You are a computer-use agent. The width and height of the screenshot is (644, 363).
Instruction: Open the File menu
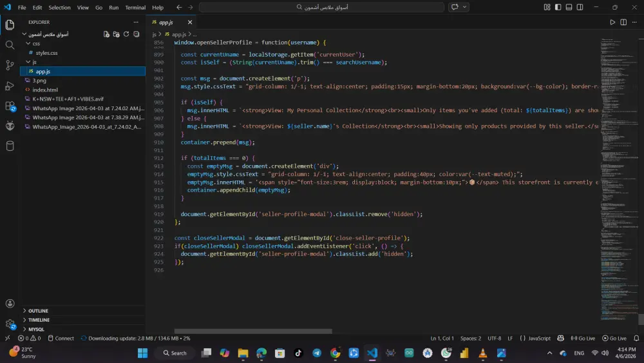22,7
